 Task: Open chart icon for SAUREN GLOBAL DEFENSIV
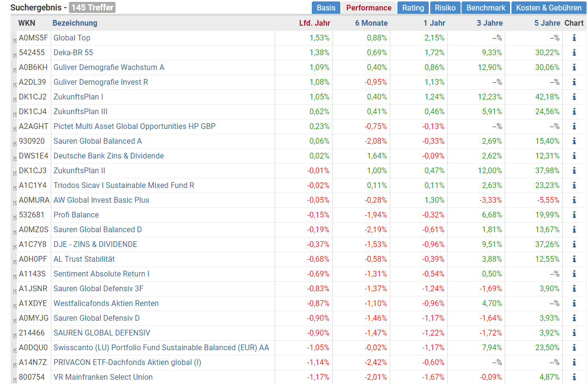[574, 333]
